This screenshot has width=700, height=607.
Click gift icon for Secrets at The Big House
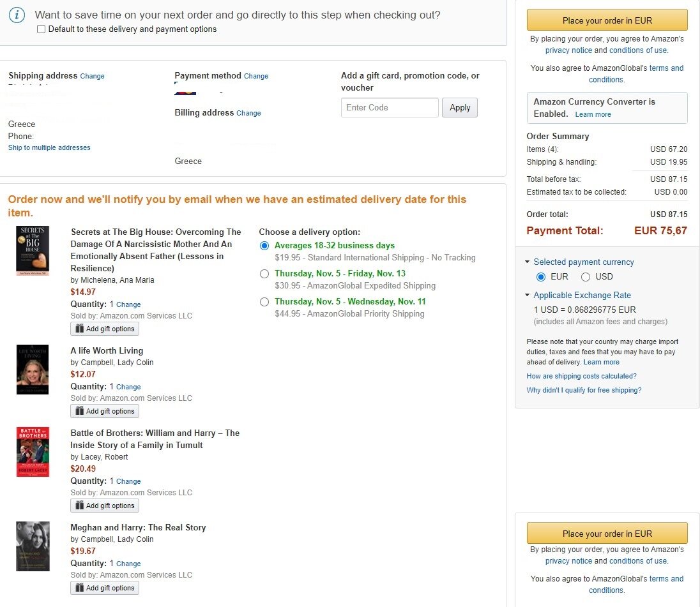click(80, 329)
